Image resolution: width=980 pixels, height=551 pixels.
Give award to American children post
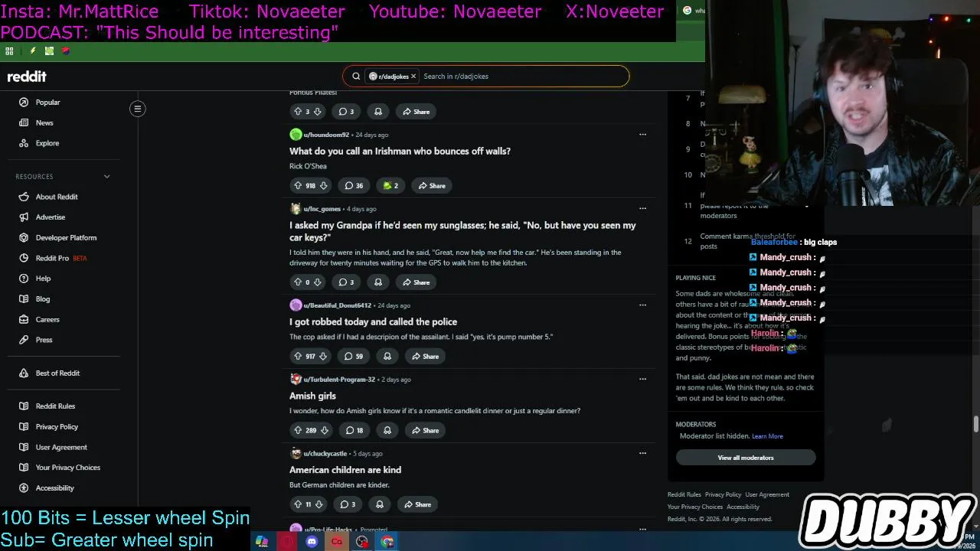tap(380, 504)
